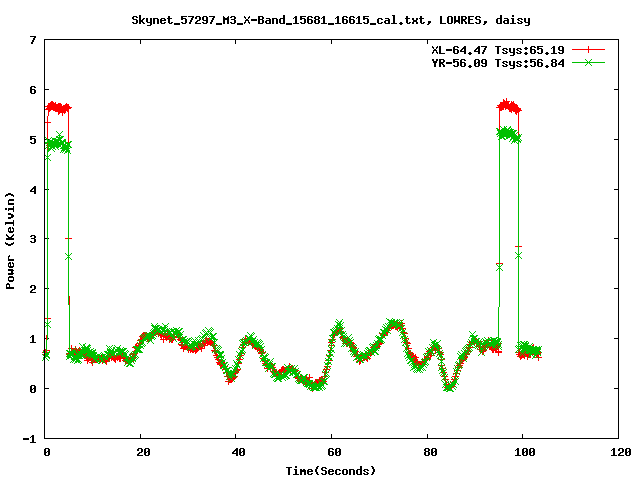Viewport: 640px width, 480px height.
Task: Click the curve dip near 85 seconds
Action: 449,386
